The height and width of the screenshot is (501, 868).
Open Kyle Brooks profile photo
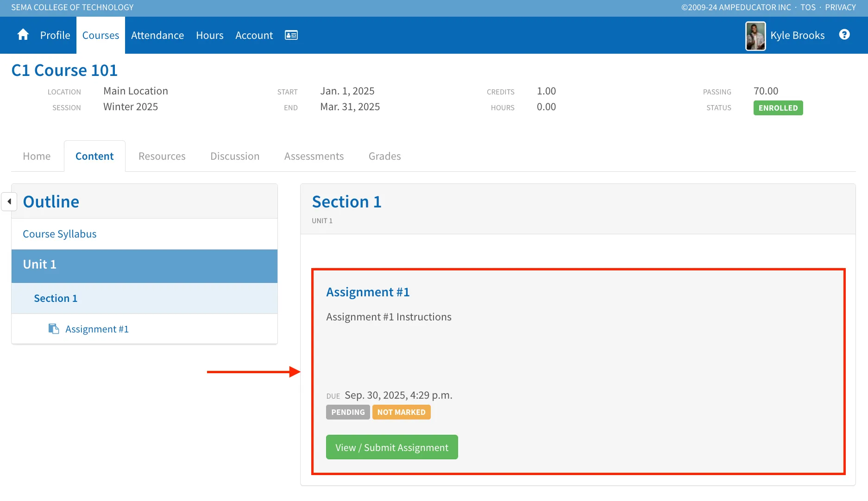coord(755,36)
